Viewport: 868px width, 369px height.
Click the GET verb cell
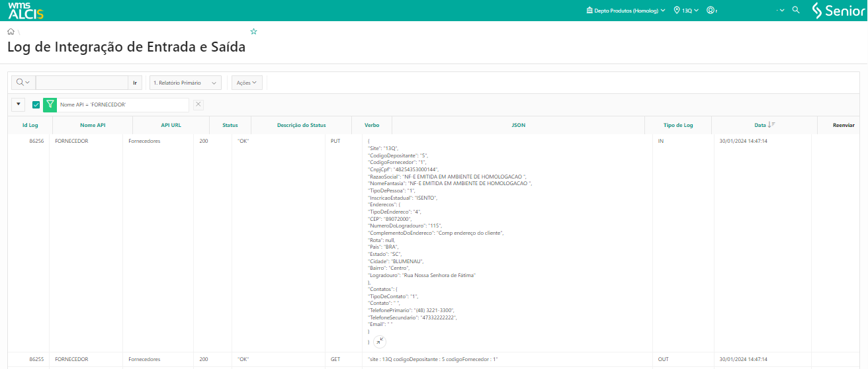click(x=335, y=359)
